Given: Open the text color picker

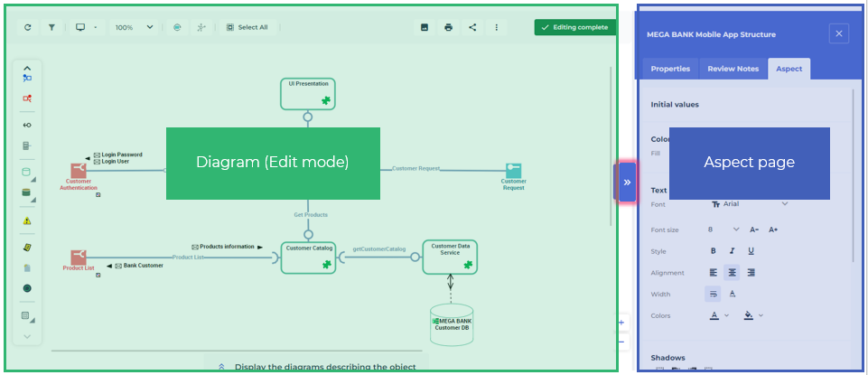Looking at the screenshot, I should click(x=719, y=315).
